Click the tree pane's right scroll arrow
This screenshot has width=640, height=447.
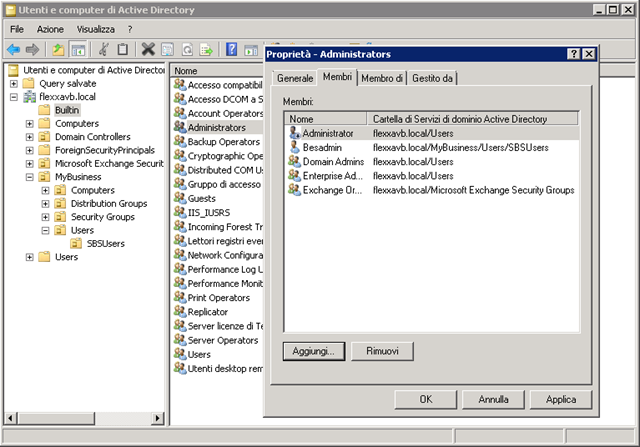(x=158, y=418)
